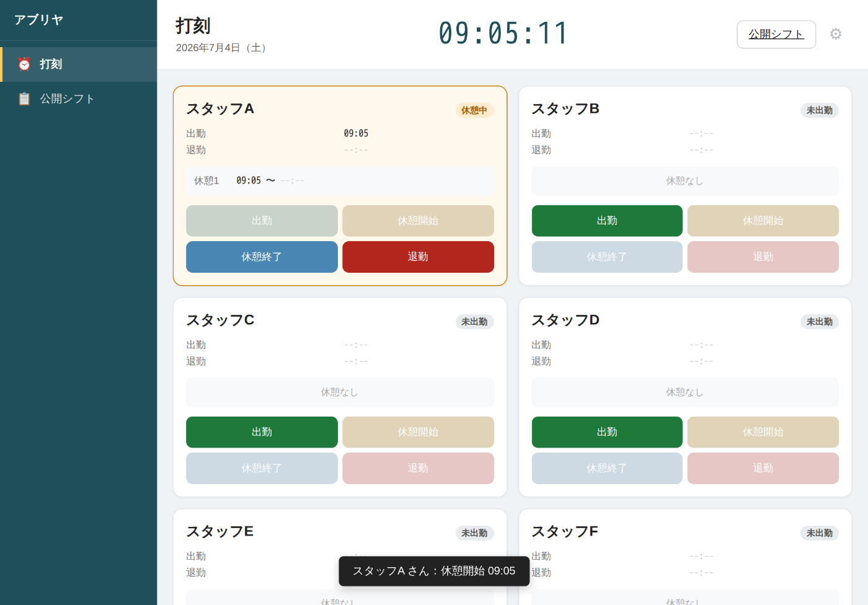Click the アプリヤ app title

tap(39, 20)
